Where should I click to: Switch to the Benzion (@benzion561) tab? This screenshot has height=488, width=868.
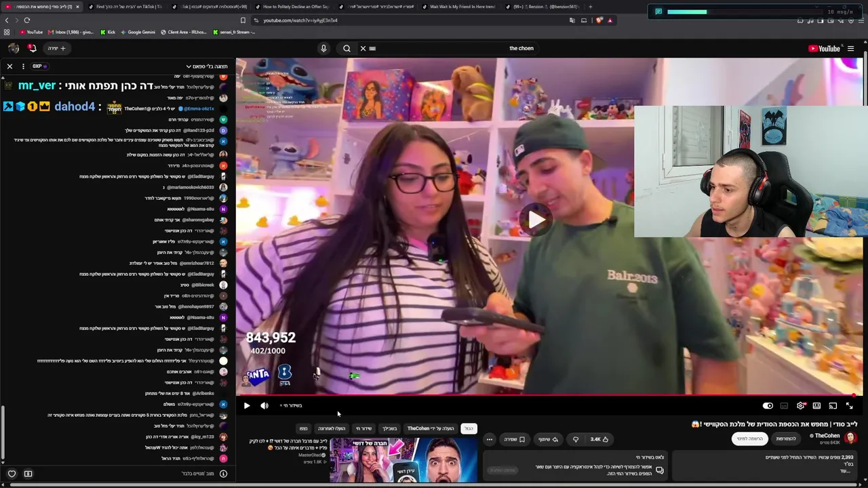pos(545,7)
